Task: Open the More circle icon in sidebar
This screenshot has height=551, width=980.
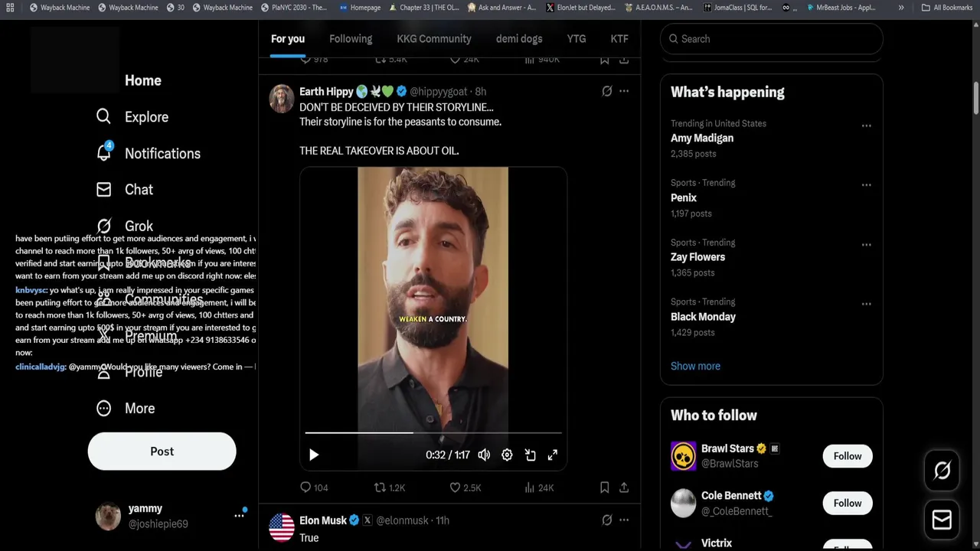Action: pyautogui.click(x=104, y=408)
